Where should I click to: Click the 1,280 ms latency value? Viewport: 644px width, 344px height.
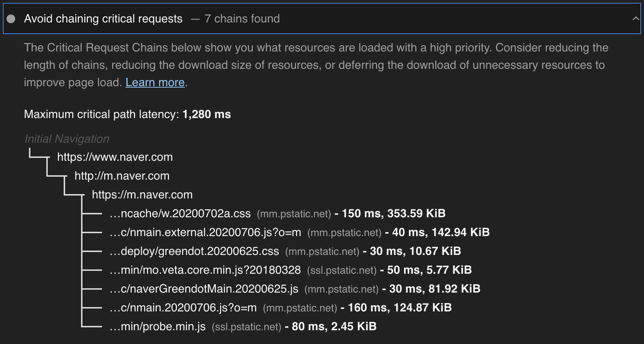tap(207, 114)
